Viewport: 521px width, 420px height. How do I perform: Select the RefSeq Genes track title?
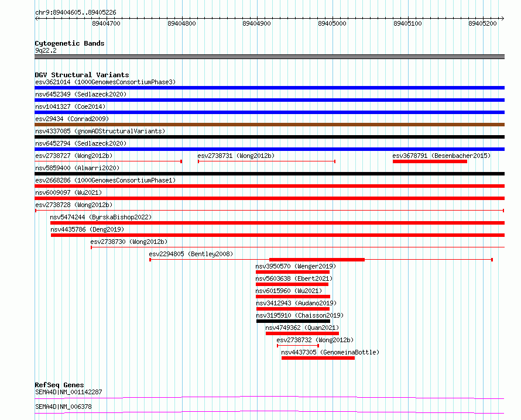pyautogui.click(x=59, y=385)
